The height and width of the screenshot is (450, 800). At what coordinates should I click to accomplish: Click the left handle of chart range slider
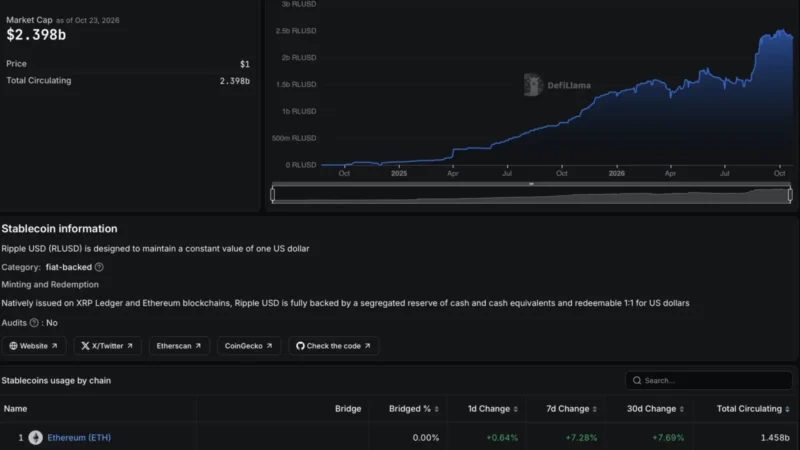272,194
